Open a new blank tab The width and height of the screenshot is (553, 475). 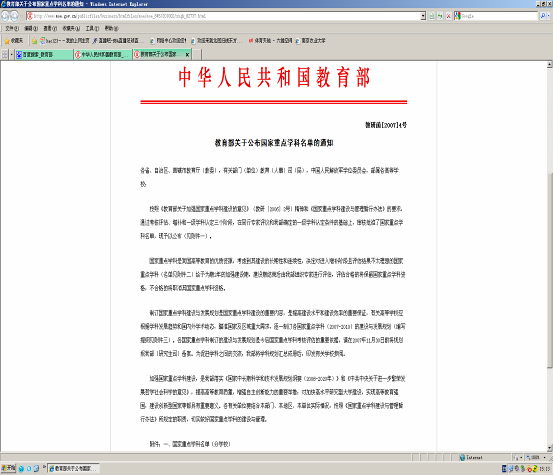pos(197,54)
